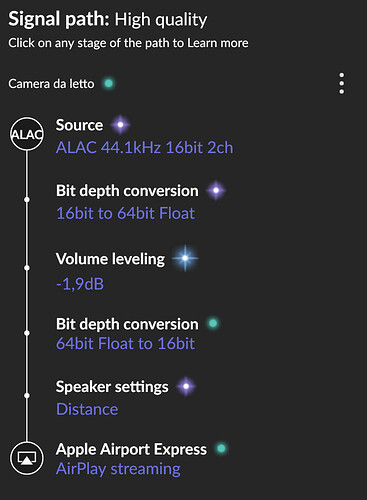The width and height of the screenshot is (367, 500).
Task: Select the Camera da letto zone label
Action: pos(51,84)
